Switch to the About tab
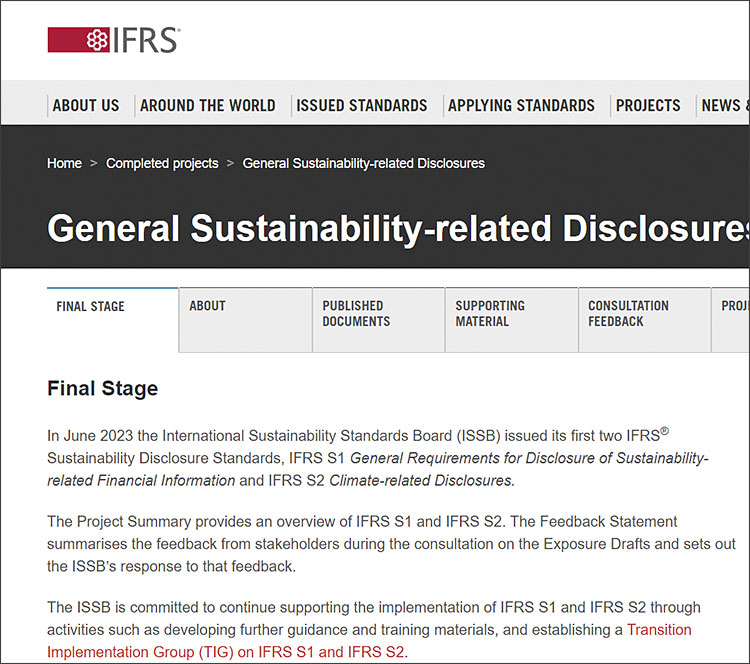 pos(245,320)
